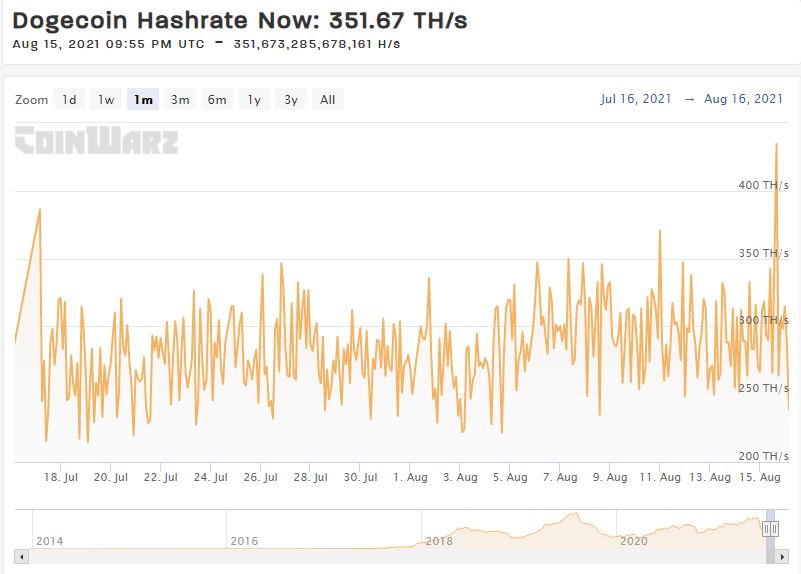Click the 22. Jul axis label
Viewport: 801px width, 574px height.
(x=160, y=477)
